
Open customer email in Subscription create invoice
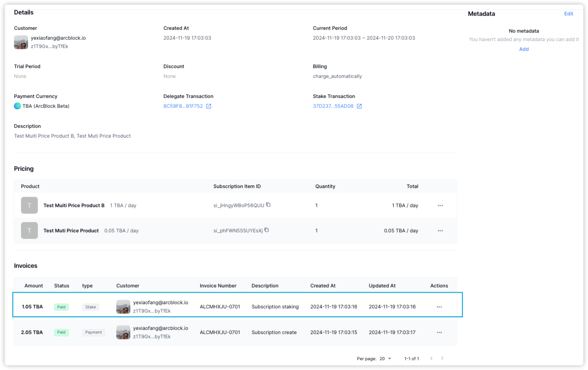pos(160,328)
